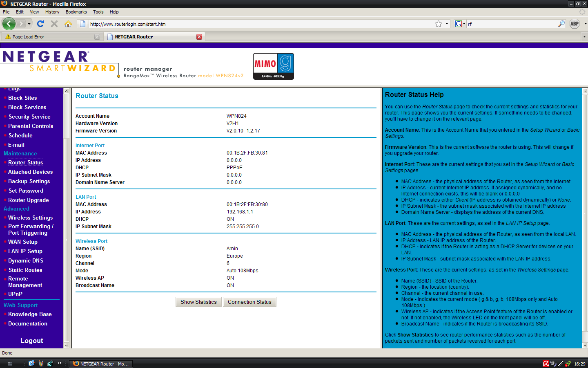Click the bone-shaped tray icon
Viewport: 588px width, 368px height.
click(561, 364)
